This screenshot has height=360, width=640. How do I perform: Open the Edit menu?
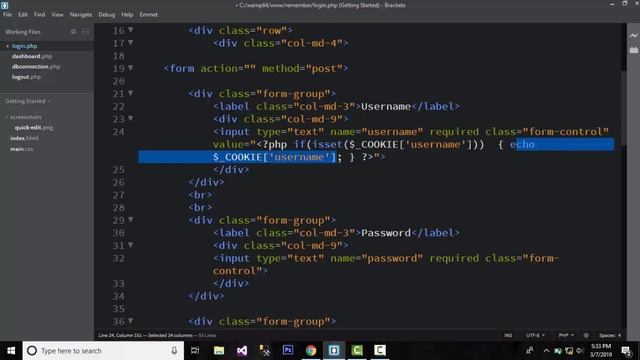pos(23,14)
